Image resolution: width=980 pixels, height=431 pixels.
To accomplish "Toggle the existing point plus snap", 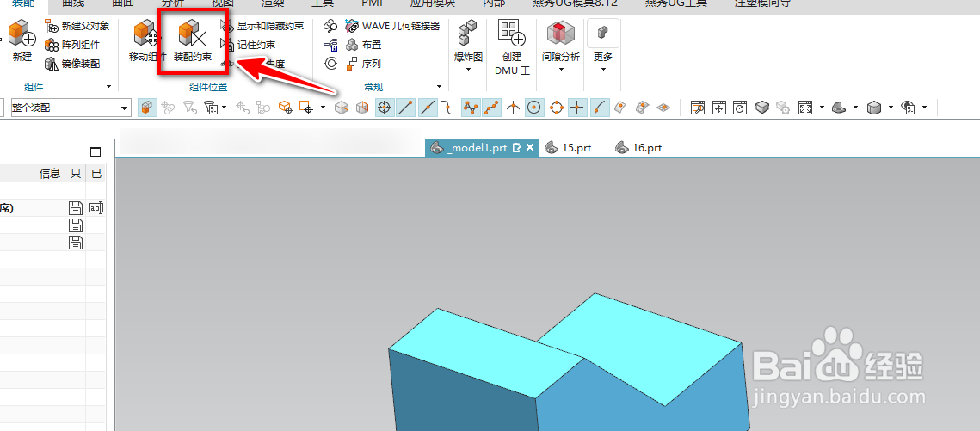I will (x=576, y=108).
